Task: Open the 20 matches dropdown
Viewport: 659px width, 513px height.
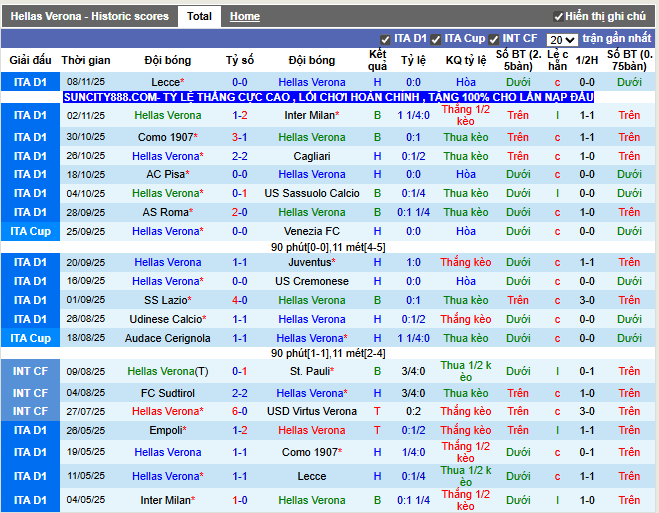Action: 562,40
